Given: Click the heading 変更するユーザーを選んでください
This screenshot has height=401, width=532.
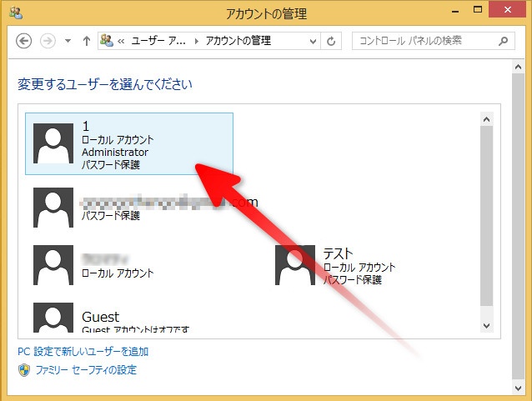Looking at the screenshot, I should click(105, 84).
